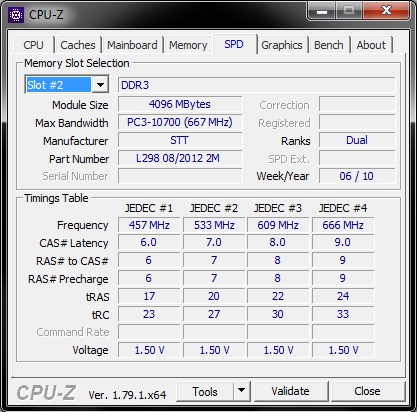Screen dimensions: 417x412
Task: Close the window with the red X
Action: click(387, 11)
